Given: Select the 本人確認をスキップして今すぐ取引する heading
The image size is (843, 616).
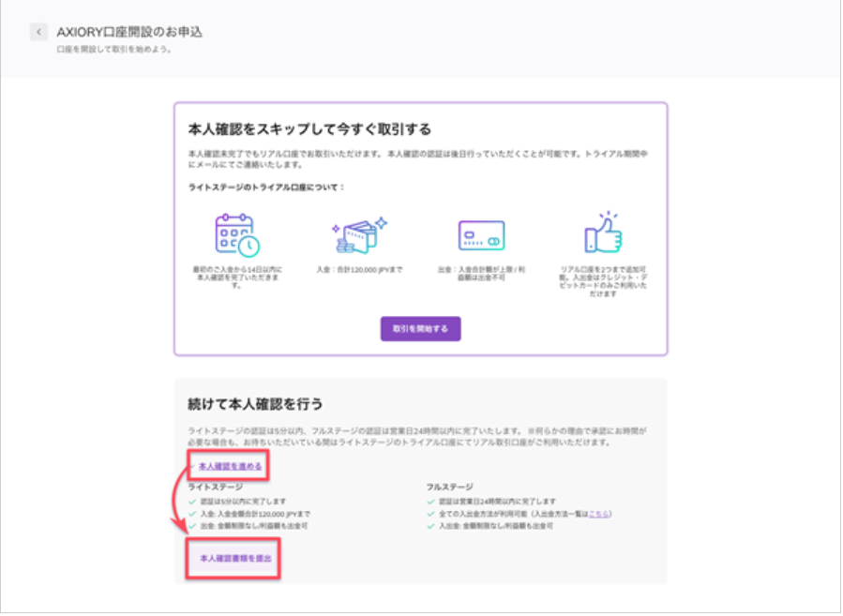Looking at the screenshot, I should (x=309, y=129).
